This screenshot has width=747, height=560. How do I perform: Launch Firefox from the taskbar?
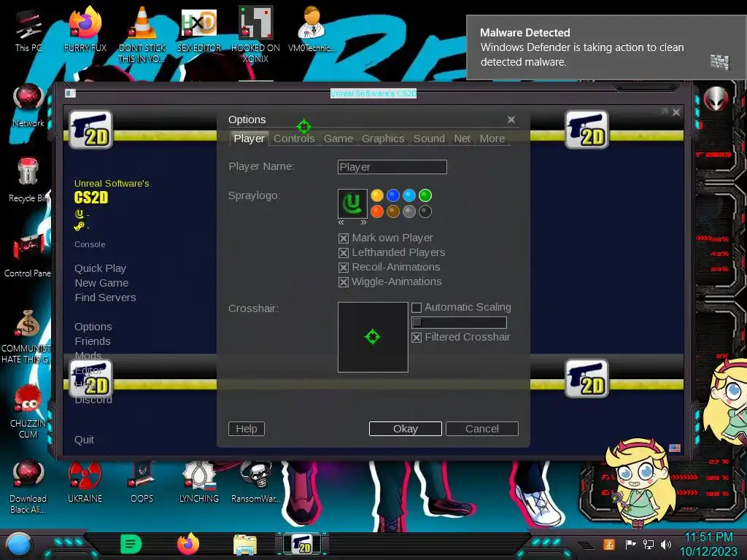pos(188,544)
